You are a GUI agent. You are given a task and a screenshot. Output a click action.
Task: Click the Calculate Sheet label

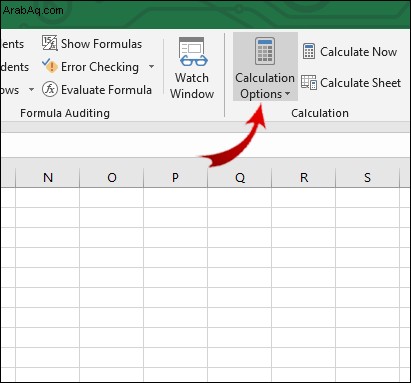[361, 83]
